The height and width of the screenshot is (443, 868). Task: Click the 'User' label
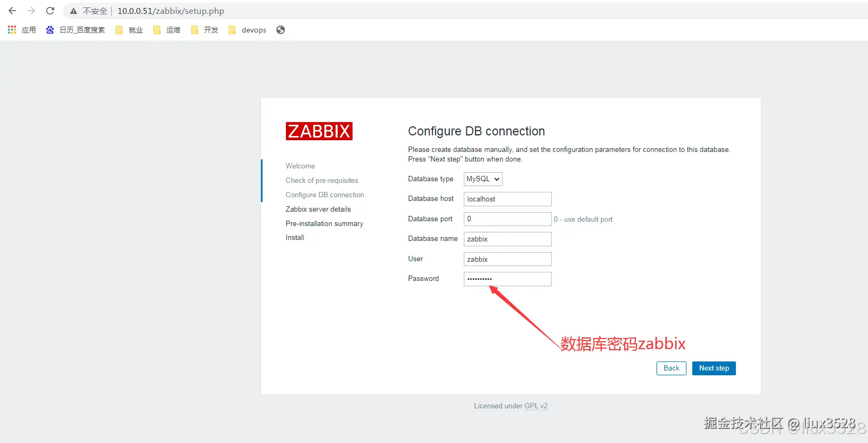(415, 259)
